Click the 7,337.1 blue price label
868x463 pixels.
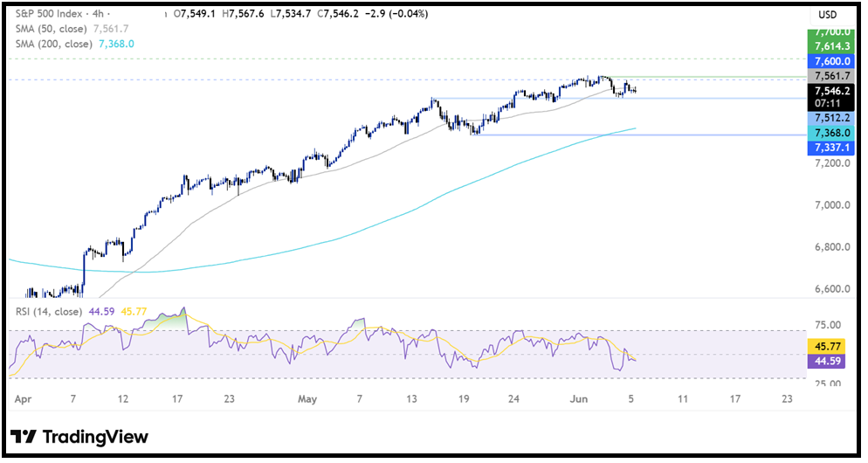[831, 148]
